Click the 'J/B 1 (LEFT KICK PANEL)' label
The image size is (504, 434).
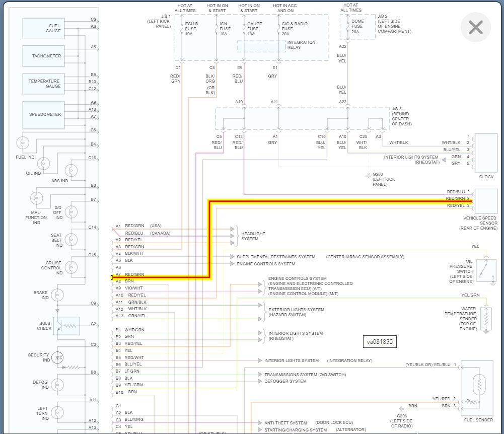tap(159, 21)
